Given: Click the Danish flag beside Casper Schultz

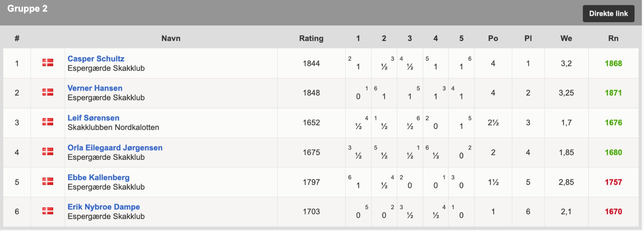Looking at the screenshot, I should tap(48, 62).
